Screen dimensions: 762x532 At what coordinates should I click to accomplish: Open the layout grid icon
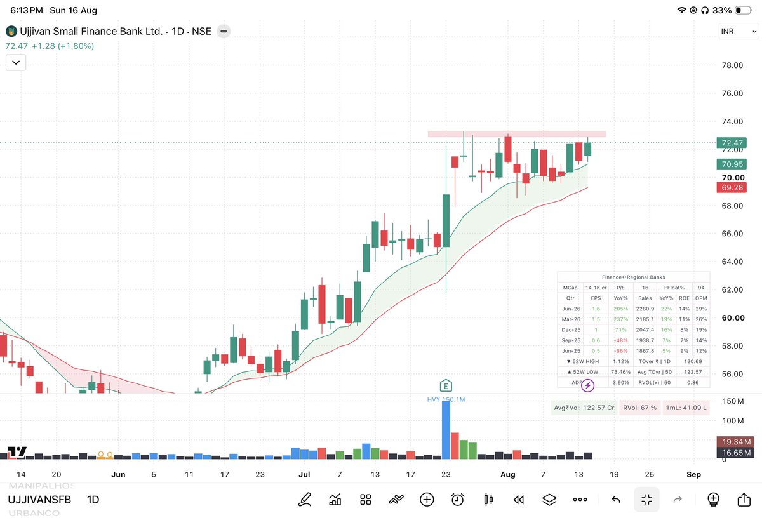click(366, 500)
